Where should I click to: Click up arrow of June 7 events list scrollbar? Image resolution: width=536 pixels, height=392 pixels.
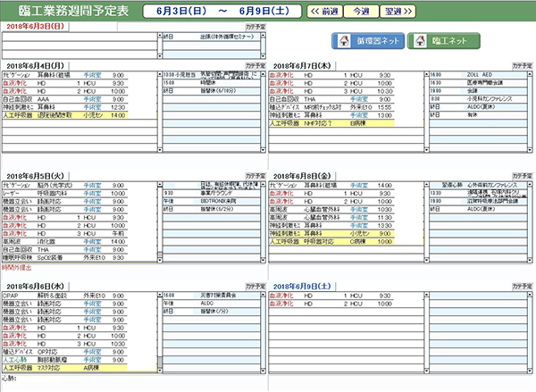(530, 73)
